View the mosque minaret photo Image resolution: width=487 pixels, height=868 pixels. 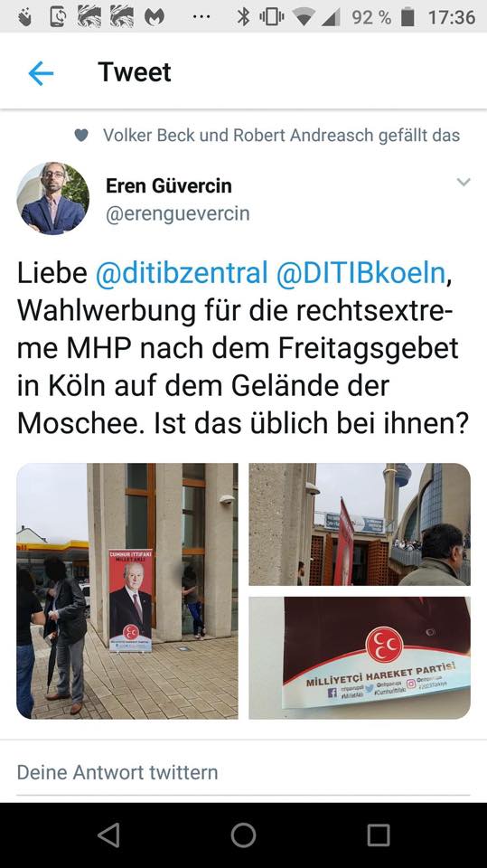(x=360, y=524)
